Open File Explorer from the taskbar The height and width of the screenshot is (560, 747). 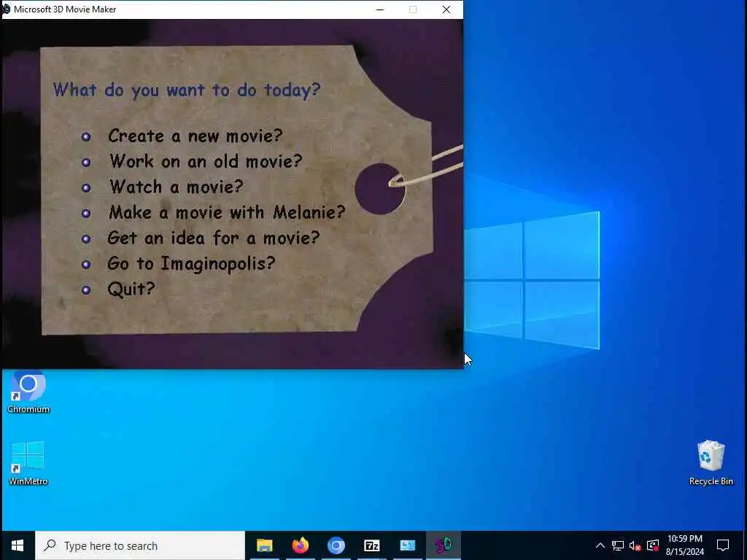[264, 545]
